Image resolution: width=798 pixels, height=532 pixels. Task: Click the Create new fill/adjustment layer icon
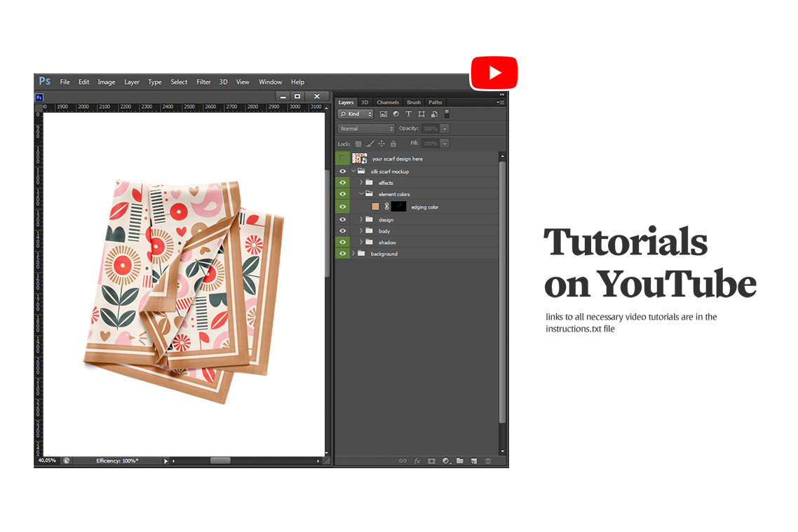[x=446, y=461]
